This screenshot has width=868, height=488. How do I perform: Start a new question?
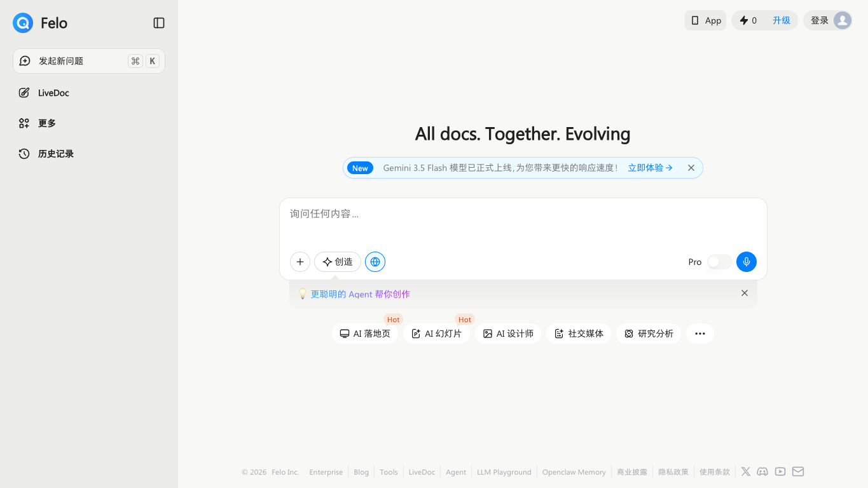coord(89,61)
